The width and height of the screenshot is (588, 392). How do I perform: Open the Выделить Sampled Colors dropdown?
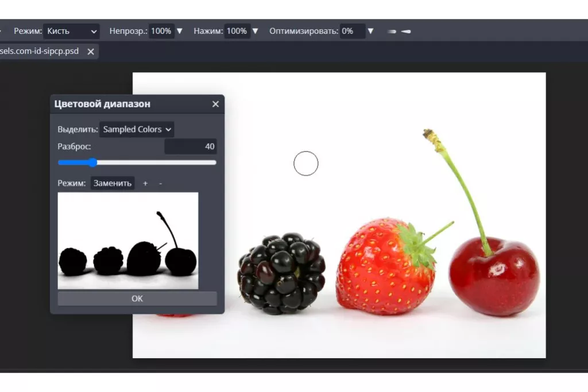pos(137,130)
